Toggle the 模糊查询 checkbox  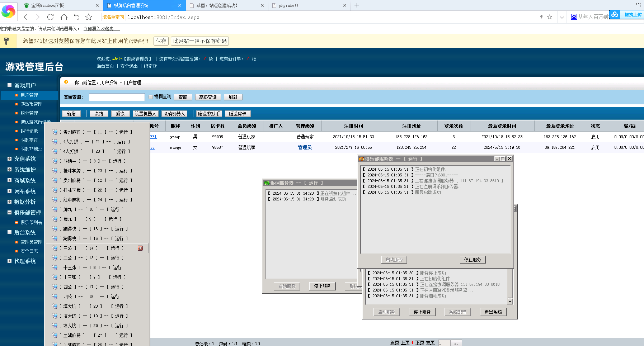151,97
